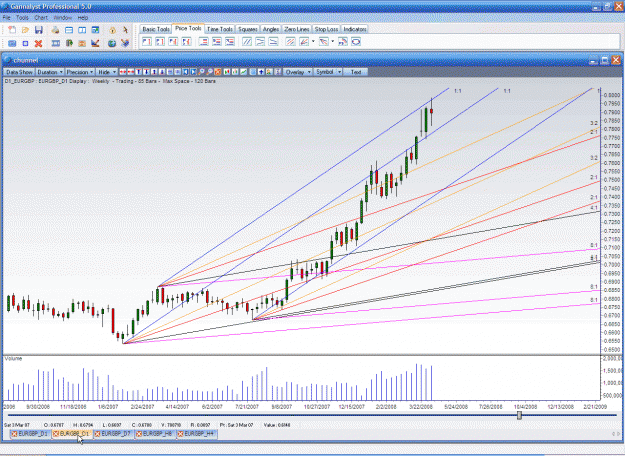The height and width of the screenshot is (456, 625).
Task: Switch to the Stop Loss tab
Action: click(326, 29)
